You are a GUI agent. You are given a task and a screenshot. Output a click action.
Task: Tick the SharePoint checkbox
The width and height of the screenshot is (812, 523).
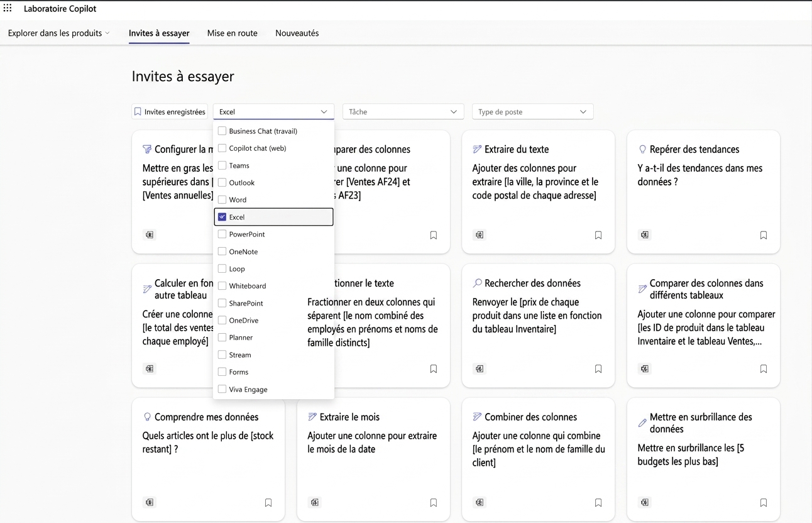(222, 303)
